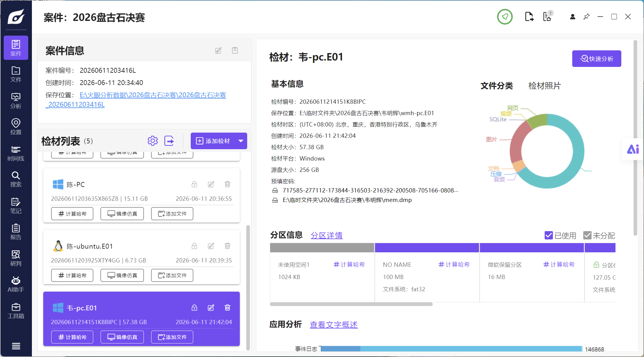The image size is (644, 357).
Task: Open the 搜索 sidebar tool
Action: click(16, 179)
